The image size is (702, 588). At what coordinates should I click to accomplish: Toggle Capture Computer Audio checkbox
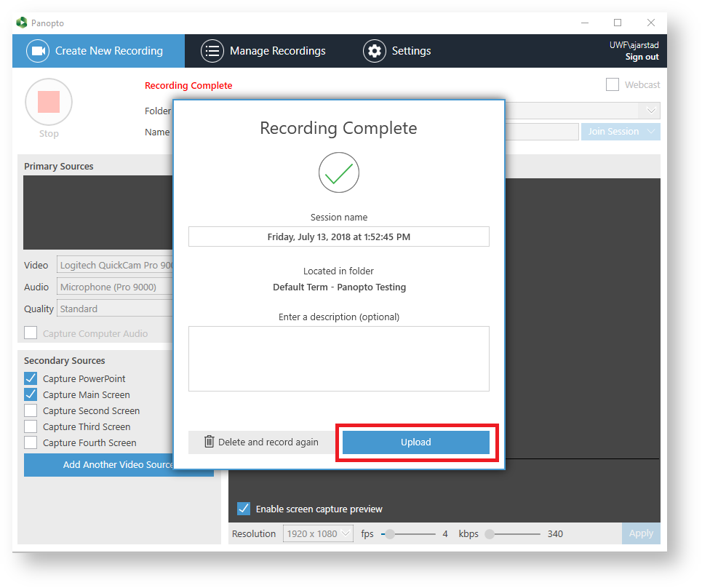(x=31, y=333)
